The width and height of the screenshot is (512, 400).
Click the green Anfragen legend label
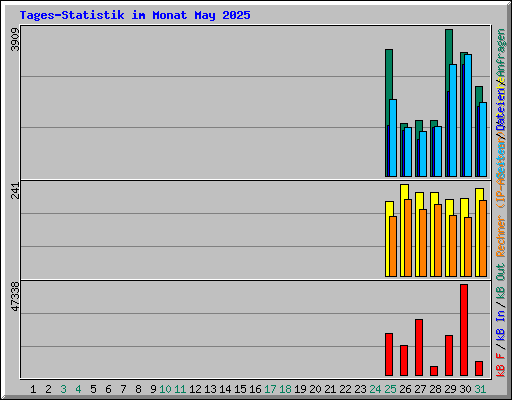click(x=501, y=52)
